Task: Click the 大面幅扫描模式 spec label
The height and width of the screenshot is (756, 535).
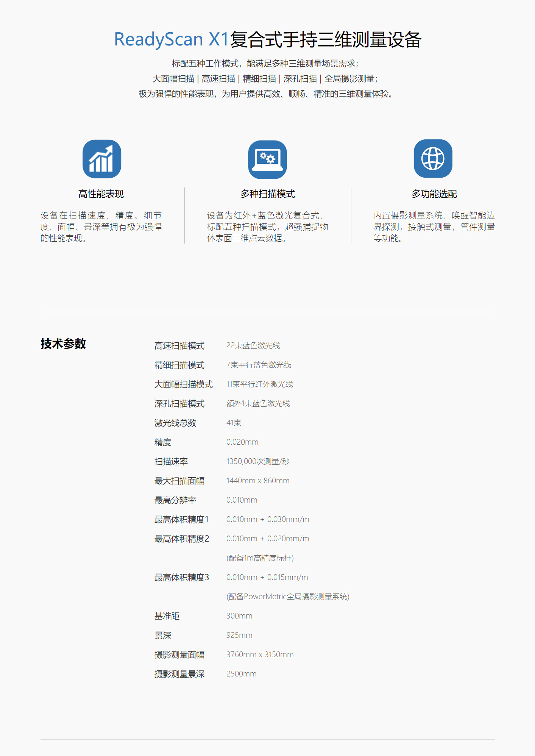Action: point(183,384)
